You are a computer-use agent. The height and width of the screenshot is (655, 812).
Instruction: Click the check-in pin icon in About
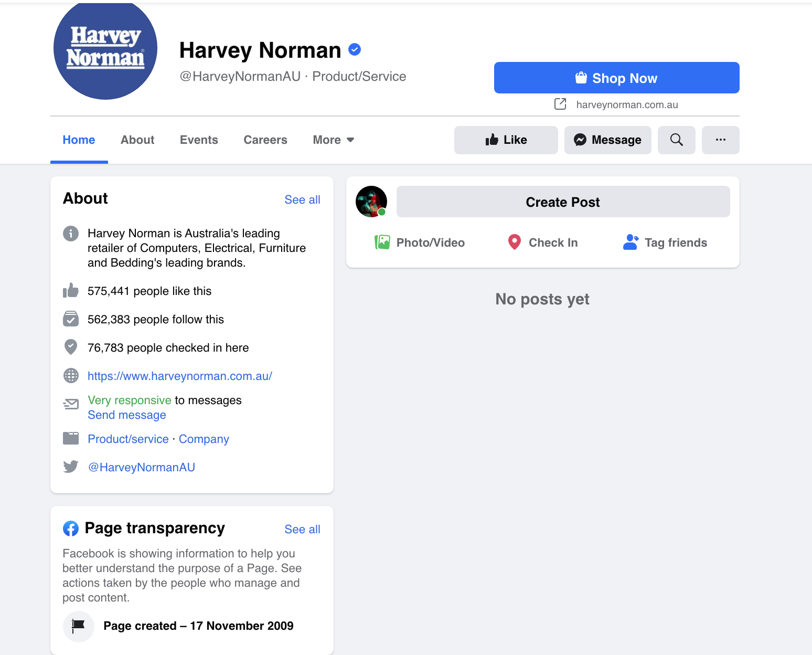click(x=71, y=347)
